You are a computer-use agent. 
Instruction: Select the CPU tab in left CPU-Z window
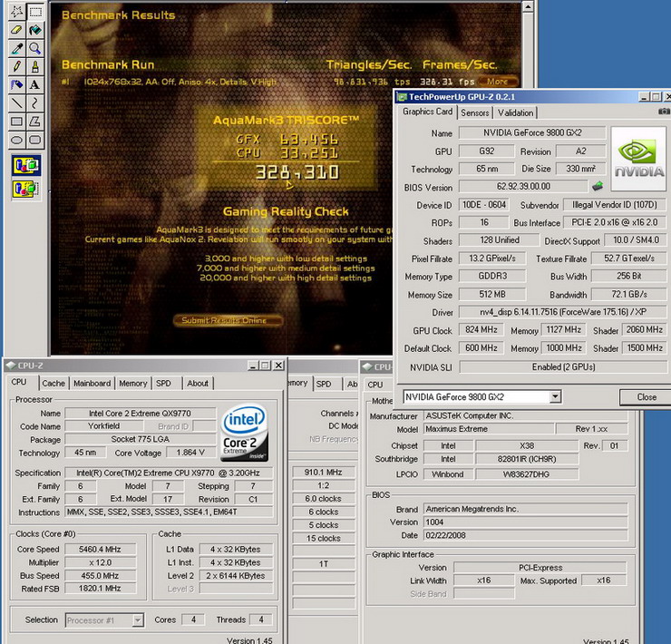(19, 382)
